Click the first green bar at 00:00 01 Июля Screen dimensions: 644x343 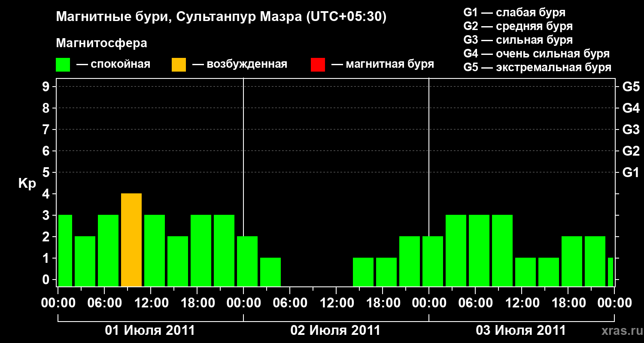tap(65, 251)
